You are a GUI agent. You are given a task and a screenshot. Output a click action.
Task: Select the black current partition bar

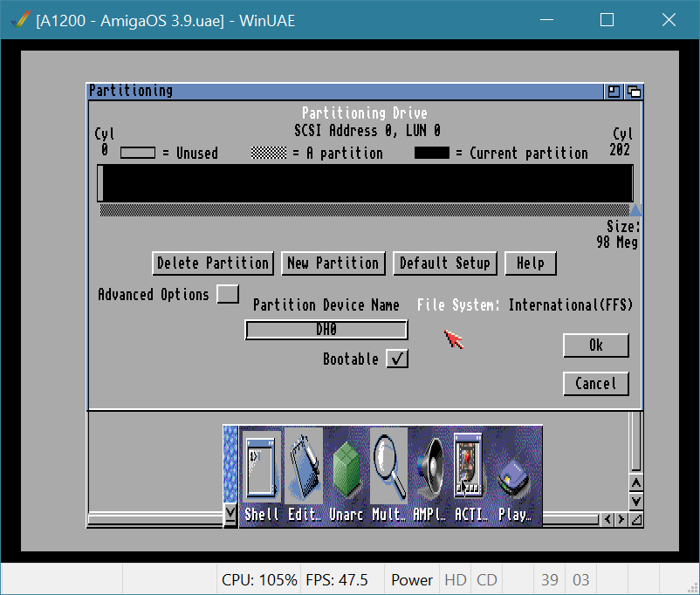coord(367,183)
